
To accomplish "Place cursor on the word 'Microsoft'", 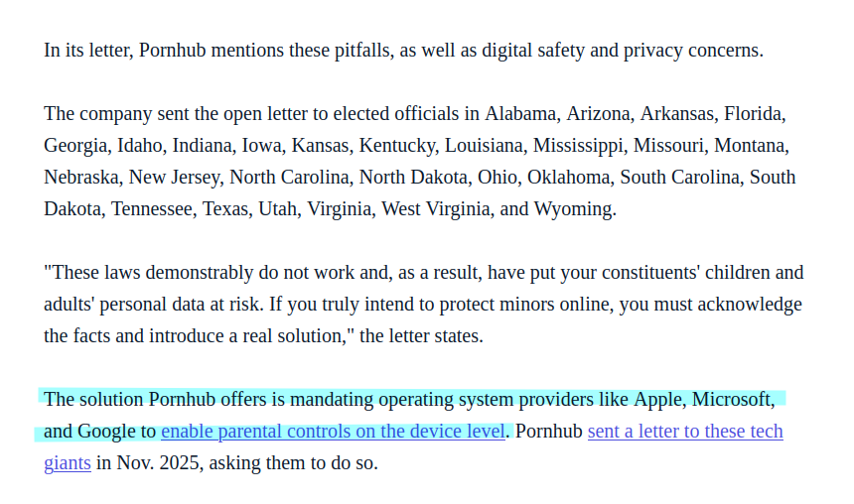I will (731, 400).
